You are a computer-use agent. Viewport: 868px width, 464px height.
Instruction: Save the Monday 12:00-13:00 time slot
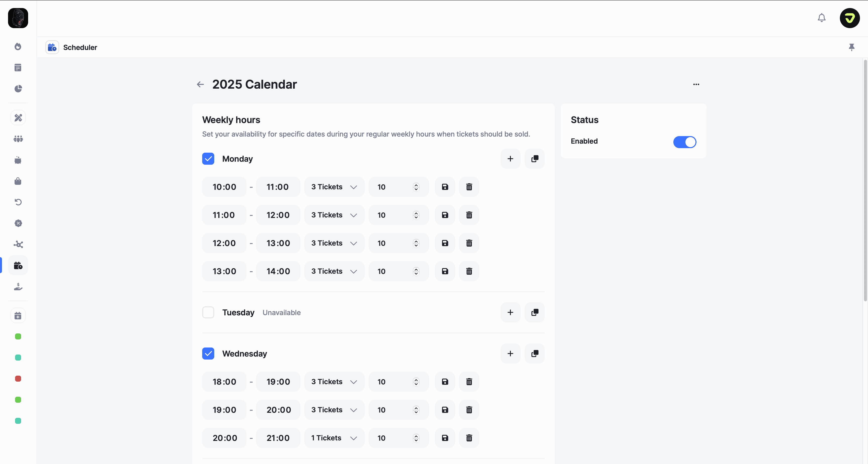point(445,243)
